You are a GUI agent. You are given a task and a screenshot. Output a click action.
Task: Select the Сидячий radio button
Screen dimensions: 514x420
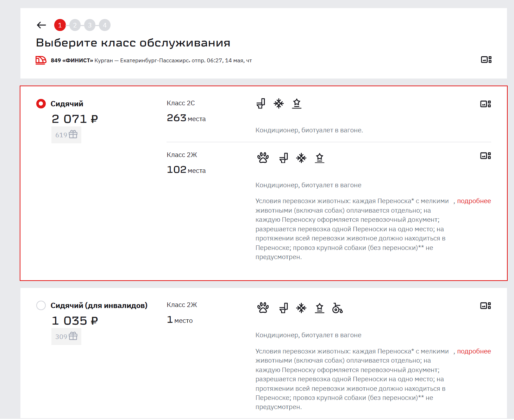[x=41, y=104]
